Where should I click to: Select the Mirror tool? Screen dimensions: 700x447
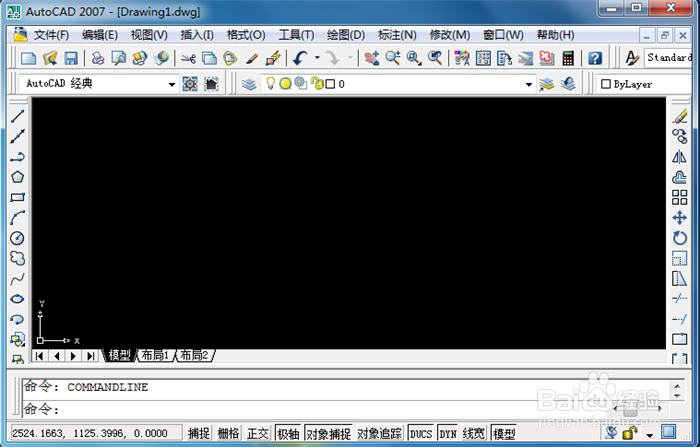(680, 157)
